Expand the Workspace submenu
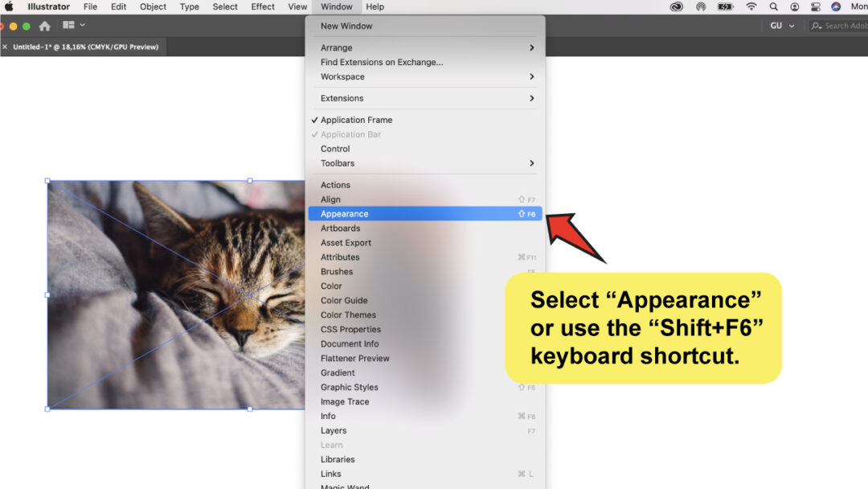 point(342,76)
